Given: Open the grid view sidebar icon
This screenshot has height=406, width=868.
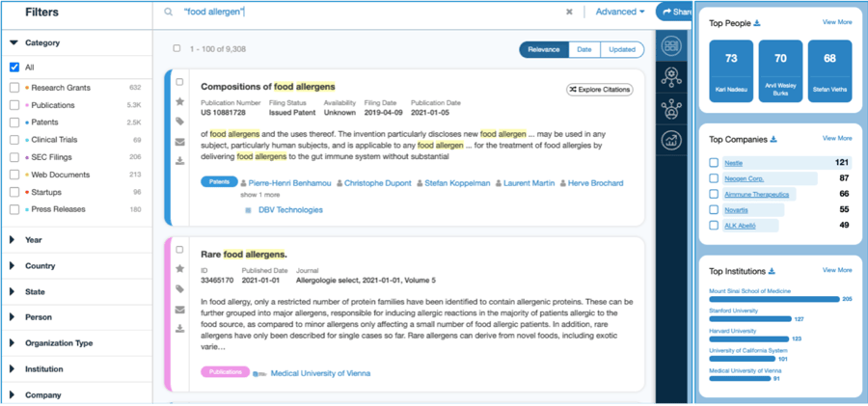Looking at the screenshot, I should [x=671, y=46].
